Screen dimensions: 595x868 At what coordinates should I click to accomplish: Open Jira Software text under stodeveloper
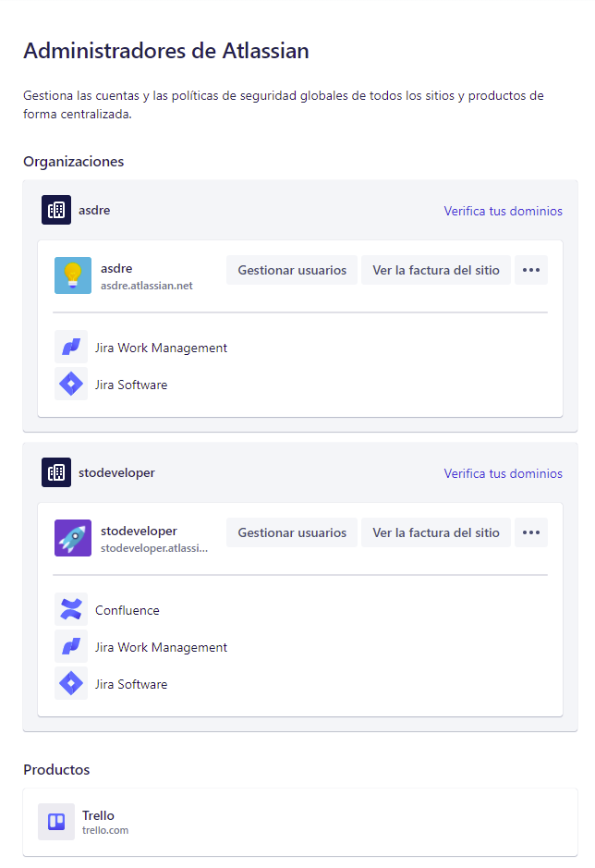click(x=131, y=684)
